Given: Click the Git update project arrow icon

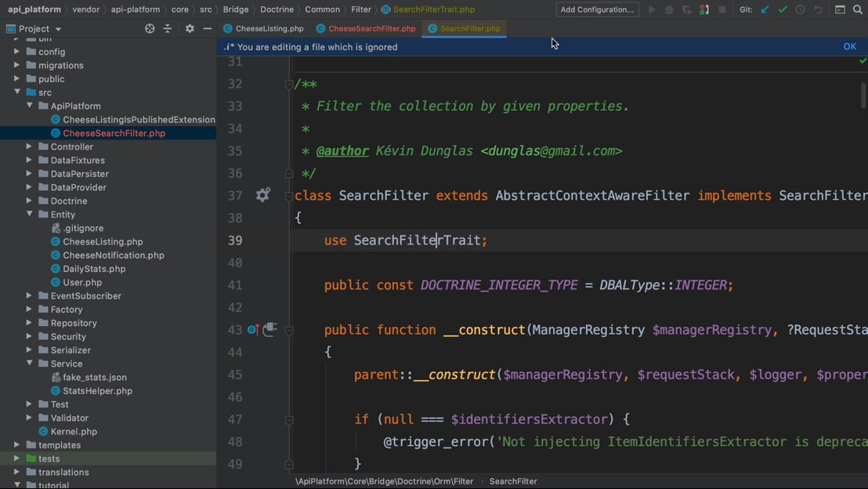Looking at the screenshot, I should point(765,9).
